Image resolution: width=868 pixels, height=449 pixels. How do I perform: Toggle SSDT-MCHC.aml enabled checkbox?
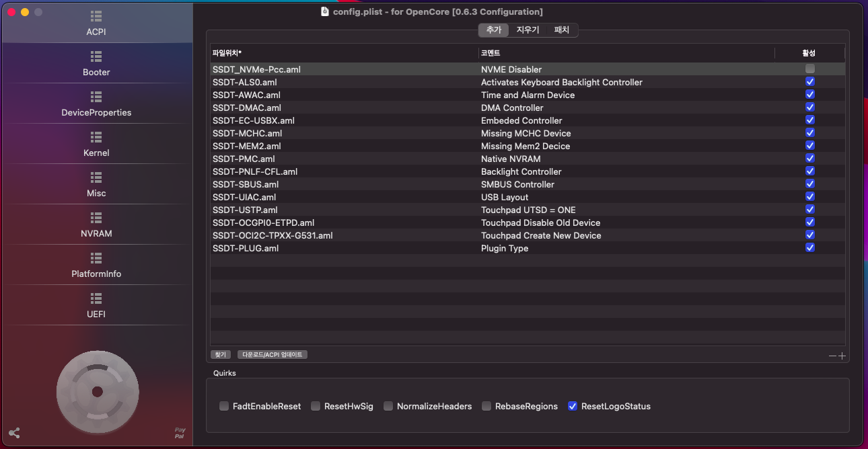point(810,132)
